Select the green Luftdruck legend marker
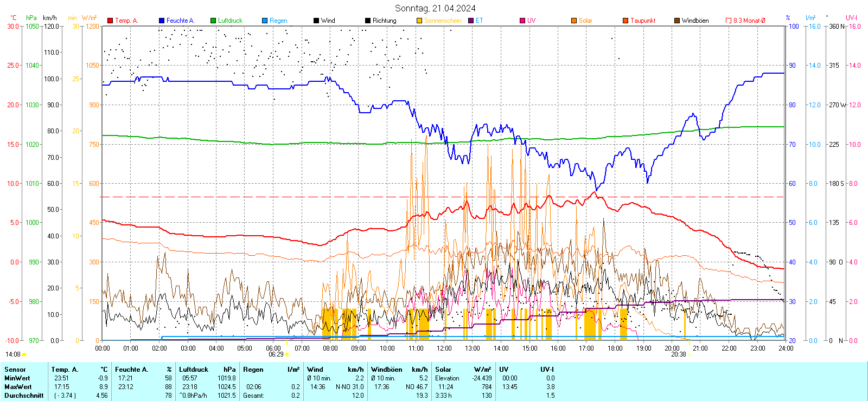This screenshot has height=401, width=868. click(213, 21)
